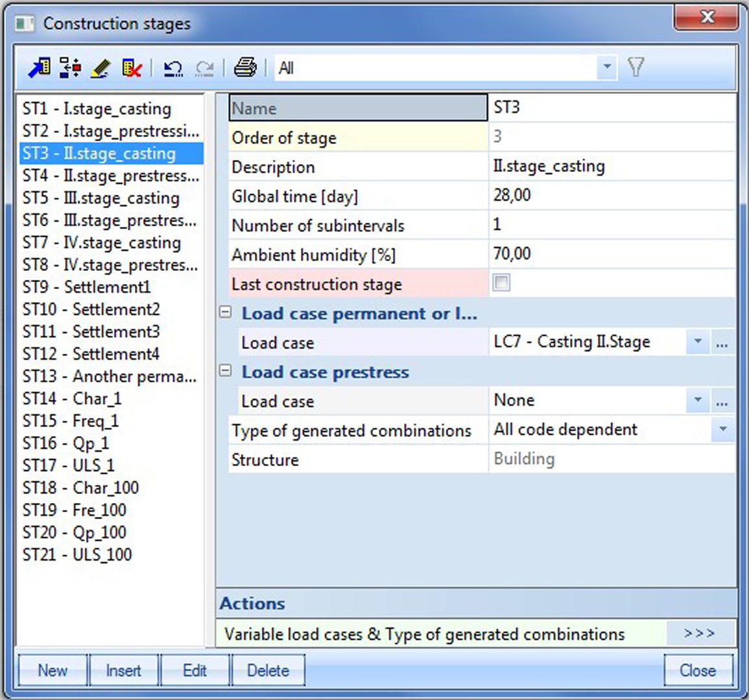Click the Close button
This screenshot has height=700, width=749.
pos(698,671)
